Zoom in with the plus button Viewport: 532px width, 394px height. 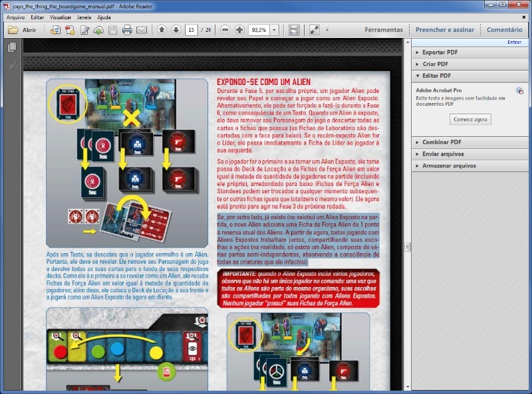tap(239, 30)
